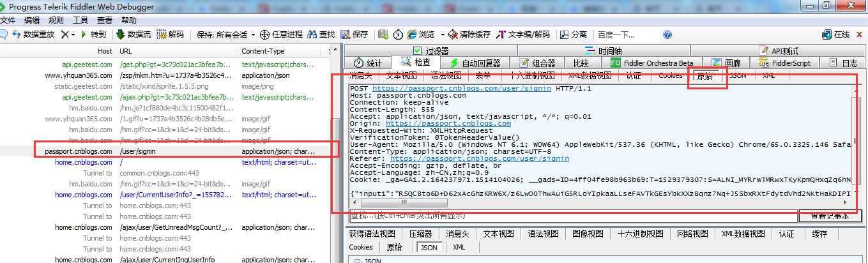Screen dimensions: 868x263
Task: Click the horizontal scrollbar in raw request view
Action: click(599, 202)
